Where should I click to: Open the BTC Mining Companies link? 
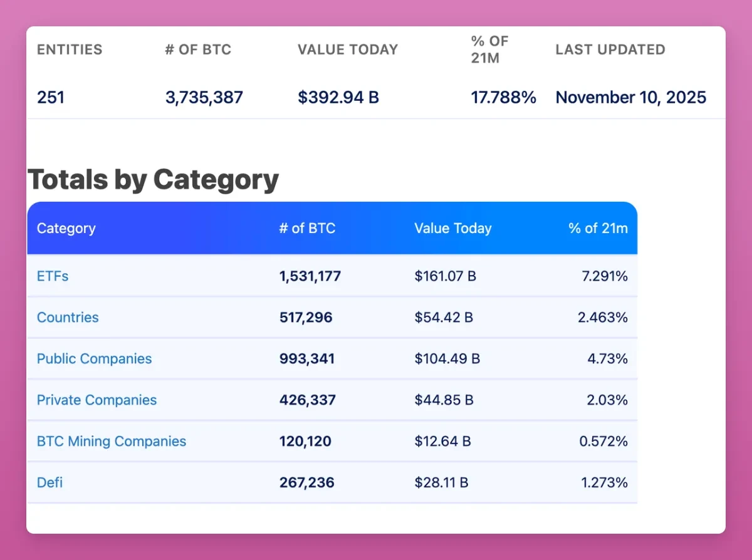[x=111, y=441]
